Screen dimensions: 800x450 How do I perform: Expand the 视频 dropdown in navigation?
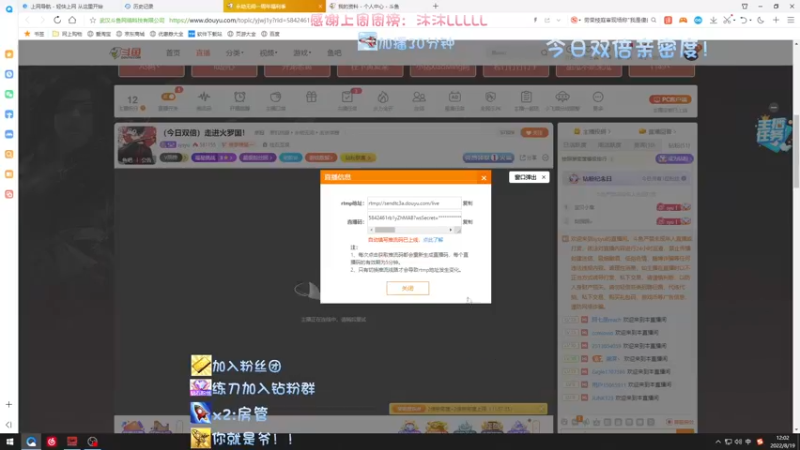pos(268,53)
